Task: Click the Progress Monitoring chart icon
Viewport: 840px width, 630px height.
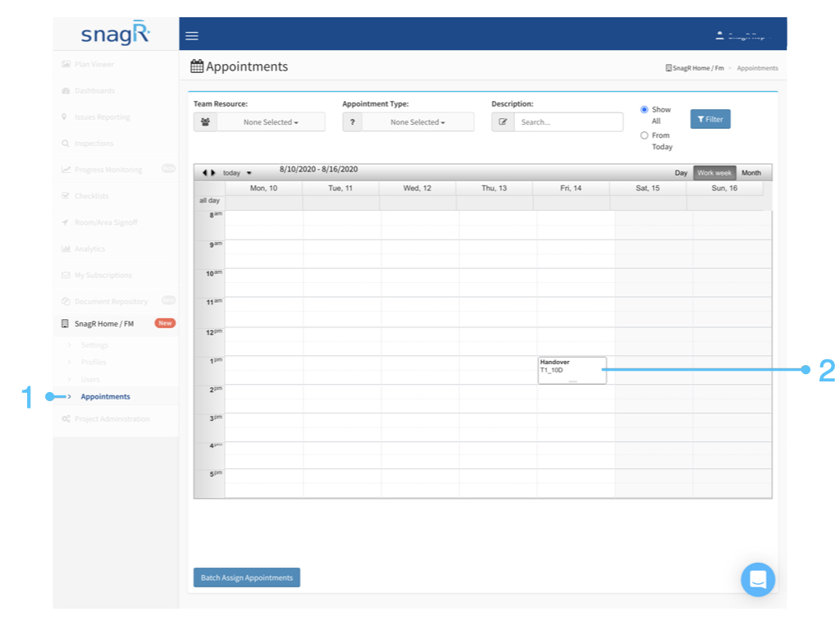Action: 66,169
